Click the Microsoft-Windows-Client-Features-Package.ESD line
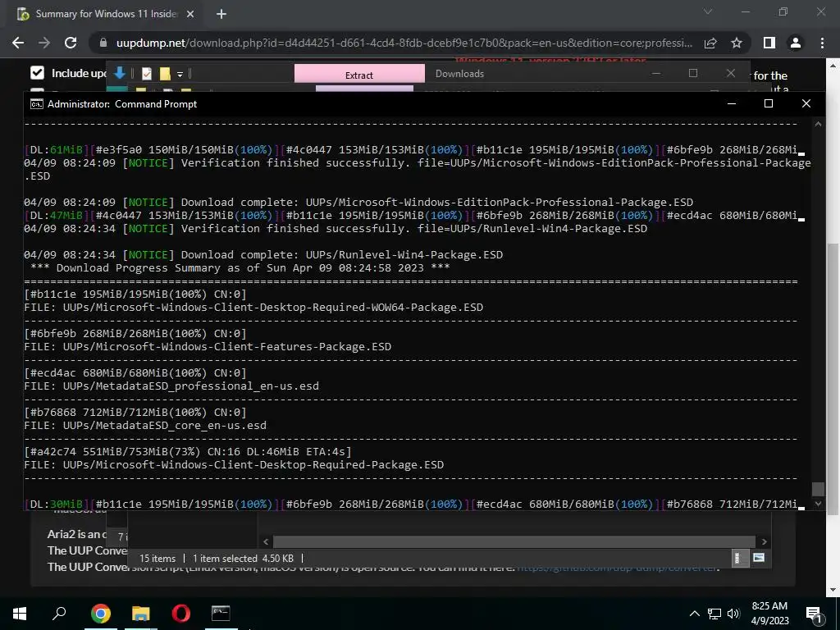 208,347
